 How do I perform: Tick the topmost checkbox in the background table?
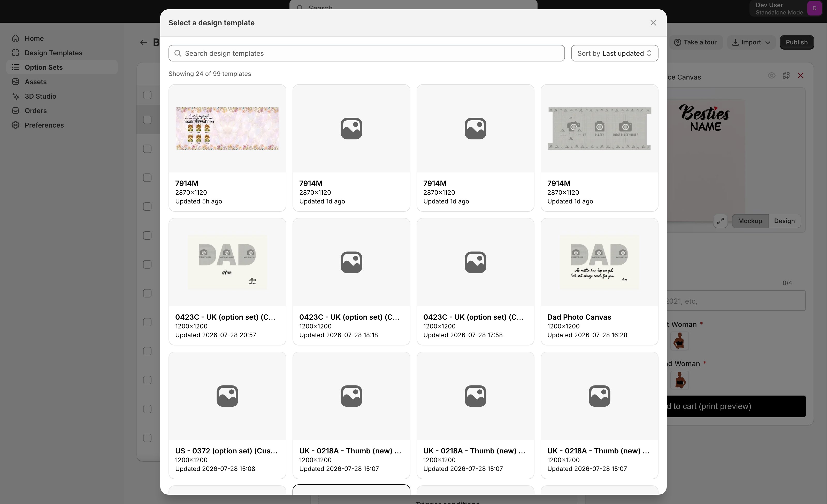click(x=147, y=95)
